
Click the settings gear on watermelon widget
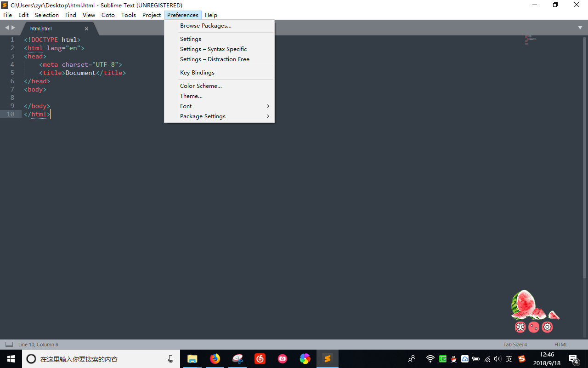(547, 327)
